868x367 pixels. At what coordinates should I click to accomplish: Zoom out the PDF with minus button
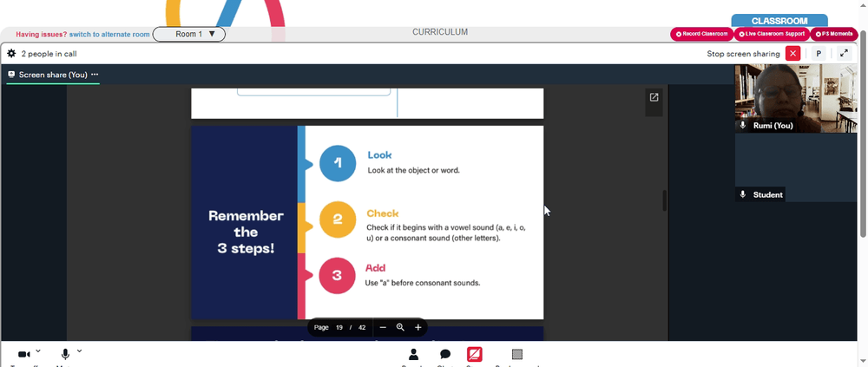(x=383, y=327)
